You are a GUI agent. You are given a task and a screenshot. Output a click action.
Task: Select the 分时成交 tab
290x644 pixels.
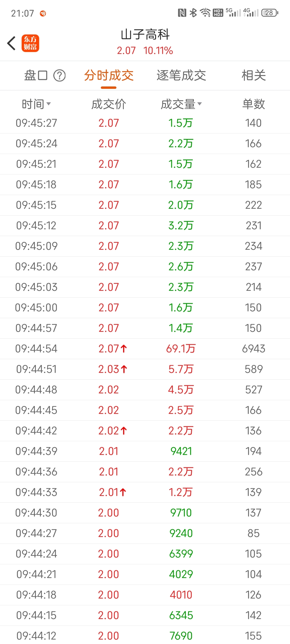(109, 76)
